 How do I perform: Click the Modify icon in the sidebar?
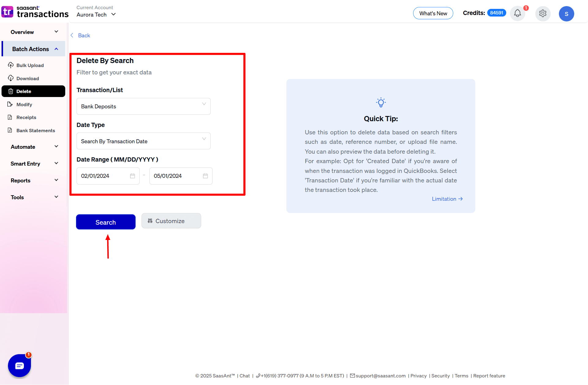10,104
